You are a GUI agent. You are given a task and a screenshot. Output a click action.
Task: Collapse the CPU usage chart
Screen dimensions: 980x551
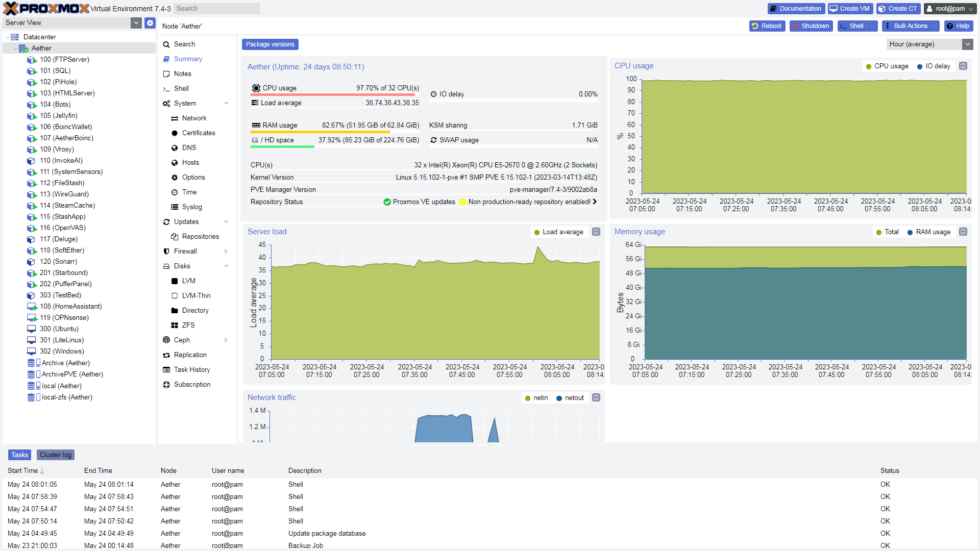click(x=963, y=66)
